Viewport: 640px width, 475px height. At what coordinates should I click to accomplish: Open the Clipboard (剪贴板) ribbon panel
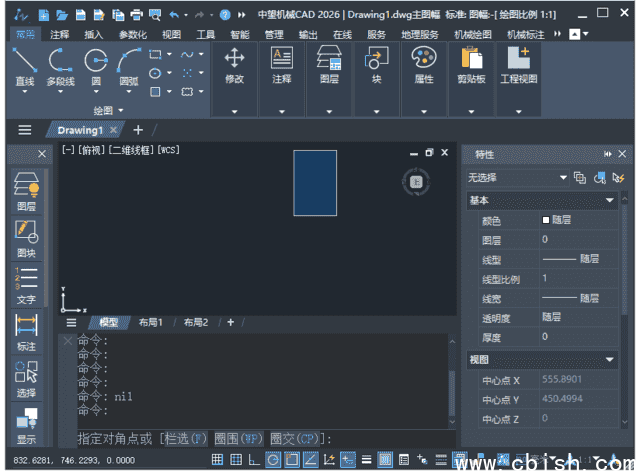[471, 79]
